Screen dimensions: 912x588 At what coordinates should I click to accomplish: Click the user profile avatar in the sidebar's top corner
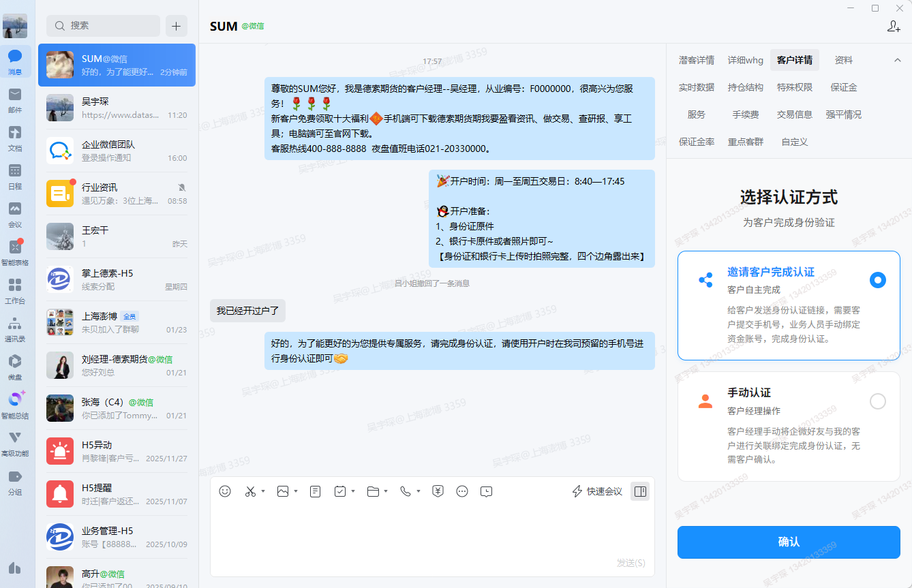pos(15,25)
